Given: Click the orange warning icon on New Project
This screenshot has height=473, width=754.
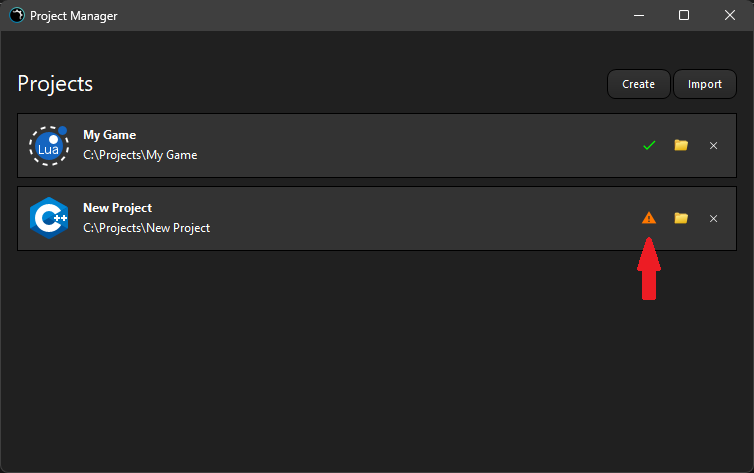Looking at the screenshot, I should [x=649, y=217].
